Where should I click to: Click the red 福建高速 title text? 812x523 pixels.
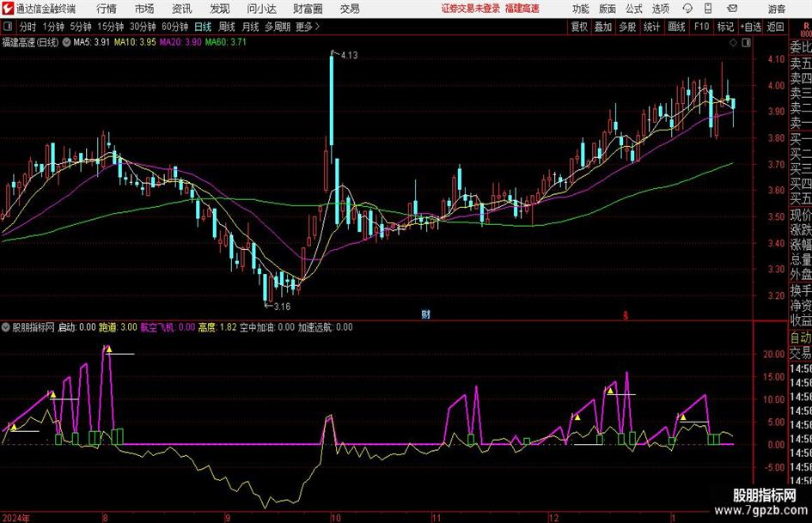[522, 9]
